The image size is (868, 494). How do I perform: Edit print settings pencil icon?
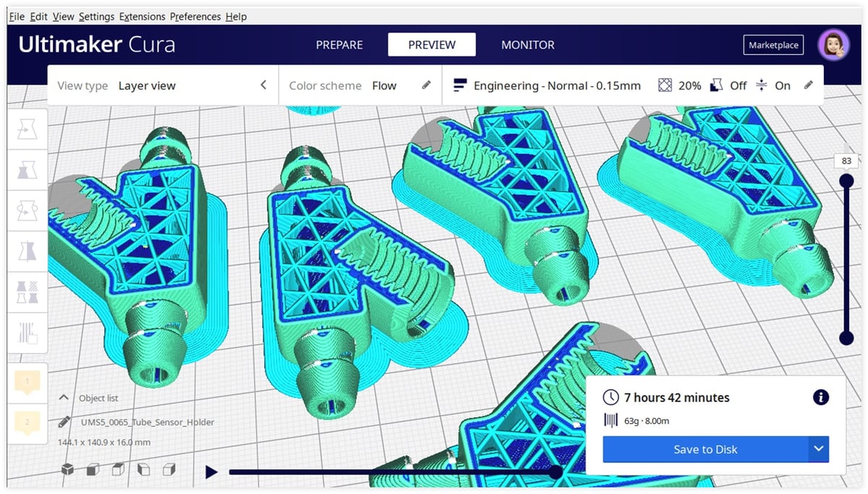[x=809, y=85]
